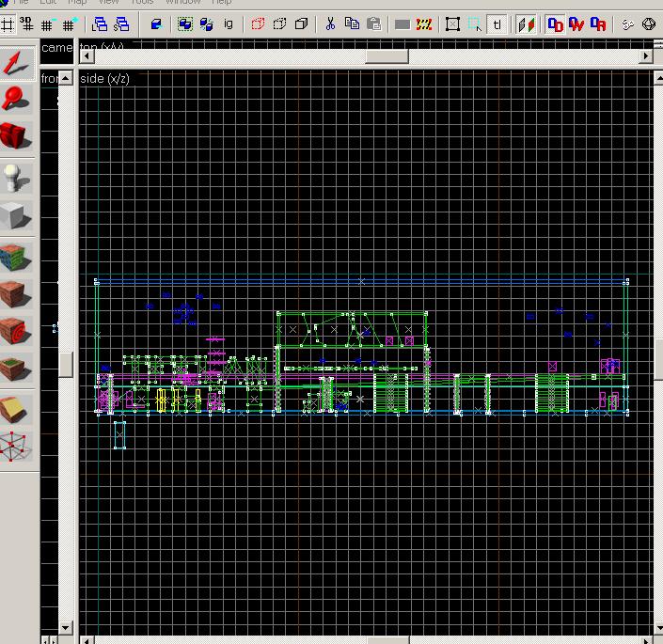Toggle texture lock (tl)
This screenshot has width=663, height=644.
pos(497,24)
